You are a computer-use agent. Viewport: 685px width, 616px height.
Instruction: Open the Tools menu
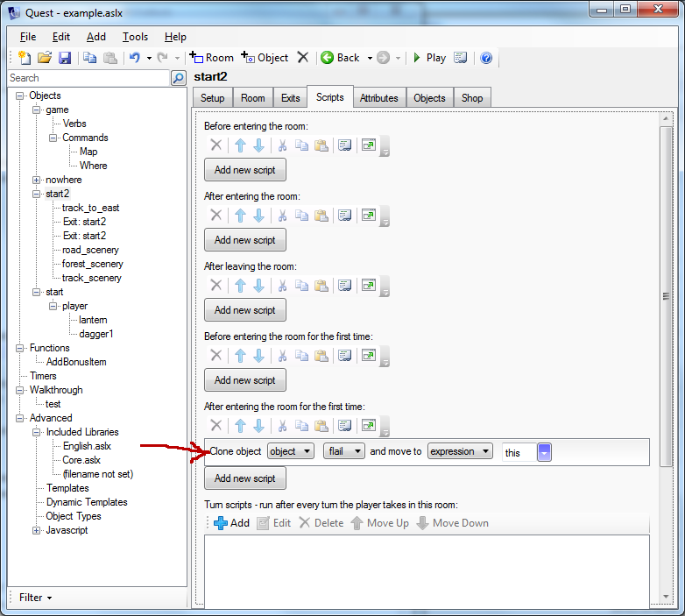(135, 37)
